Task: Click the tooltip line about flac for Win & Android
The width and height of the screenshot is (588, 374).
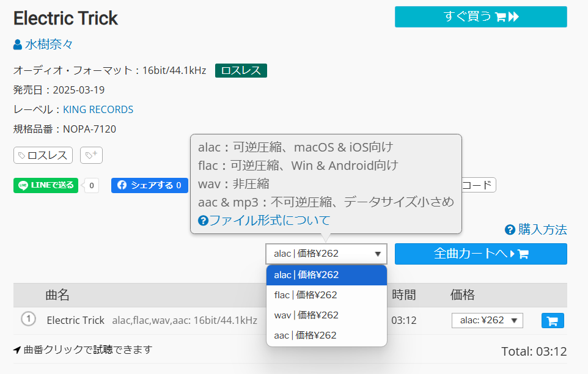Action: [x=298, y=166]
